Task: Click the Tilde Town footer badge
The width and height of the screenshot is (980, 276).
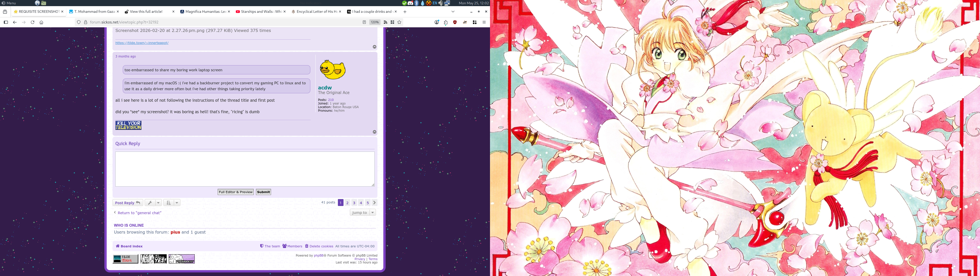Action: pos(126,259)
